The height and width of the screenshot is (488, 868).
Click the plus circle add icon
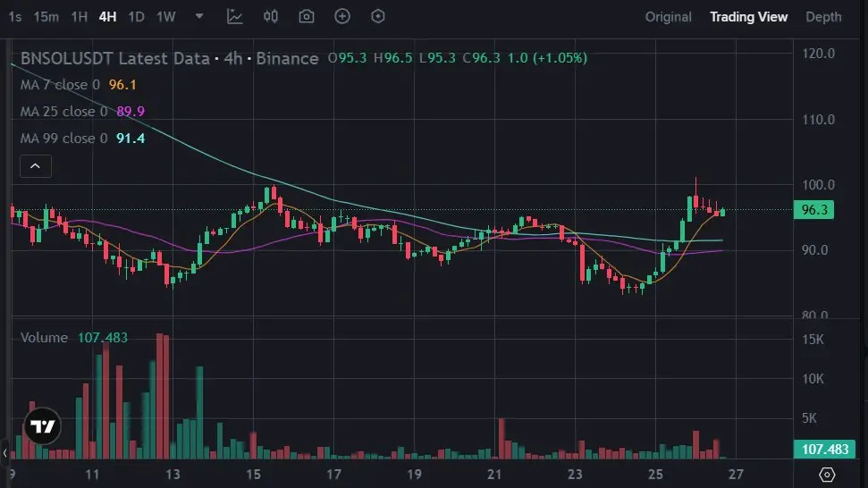pos(342,16)
